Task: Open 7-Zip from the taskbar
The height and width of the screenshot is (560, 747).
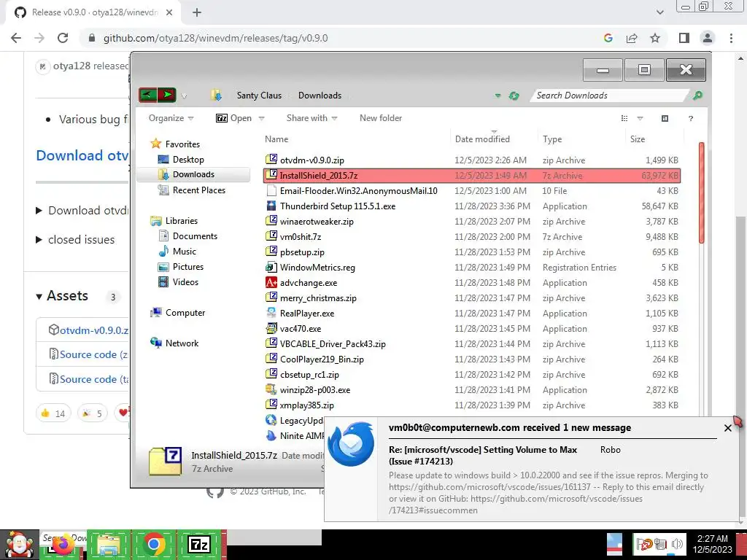Action: point(199,544)
